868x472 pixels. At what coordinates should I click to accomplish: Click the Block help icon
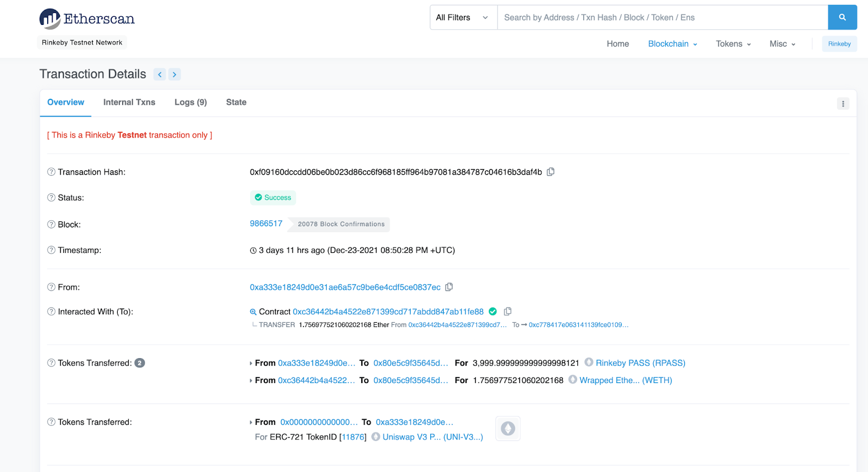click(51, 224)
